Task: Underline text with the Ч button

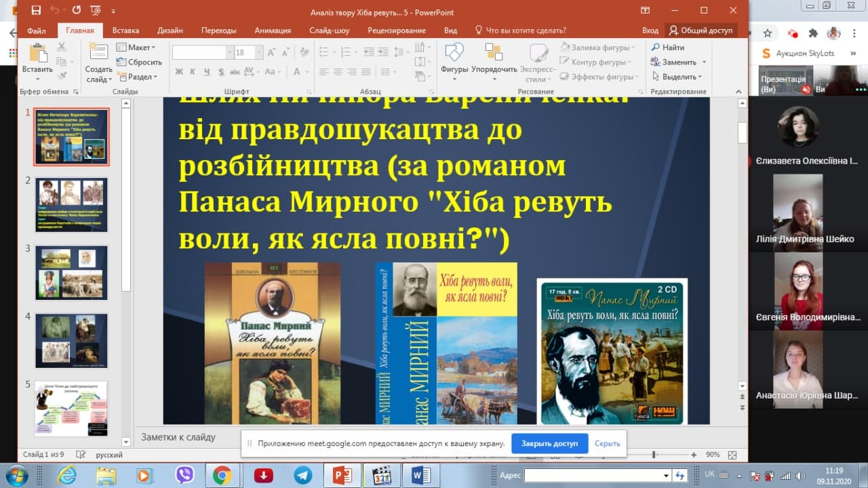Action: tap(205, 71)
